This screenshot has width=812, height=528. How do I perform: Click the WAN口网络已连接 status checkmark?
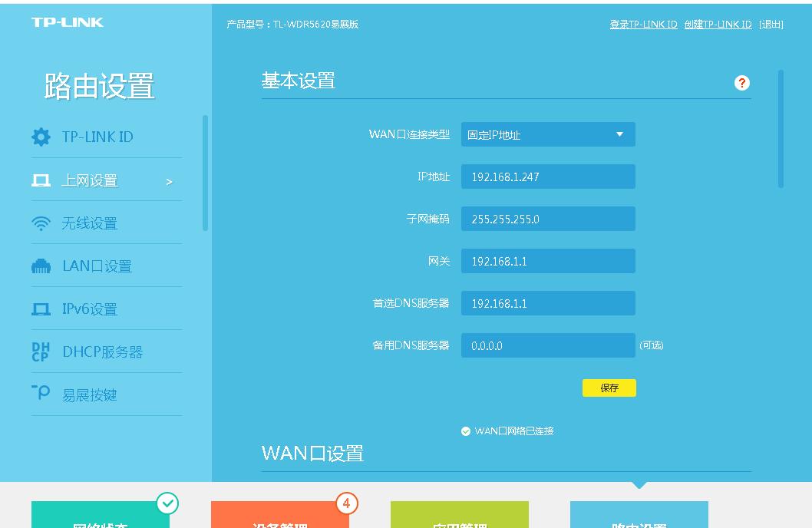point(465,431)
